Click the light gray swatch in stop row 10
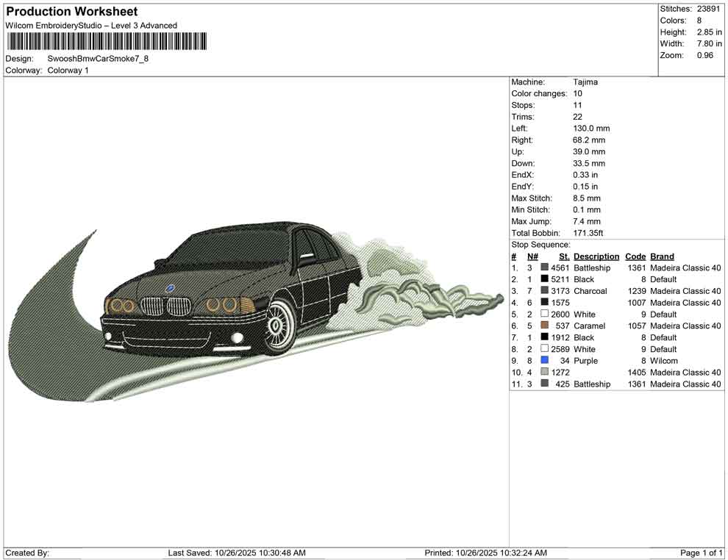 pyautogui.click(x=545, y=372)
